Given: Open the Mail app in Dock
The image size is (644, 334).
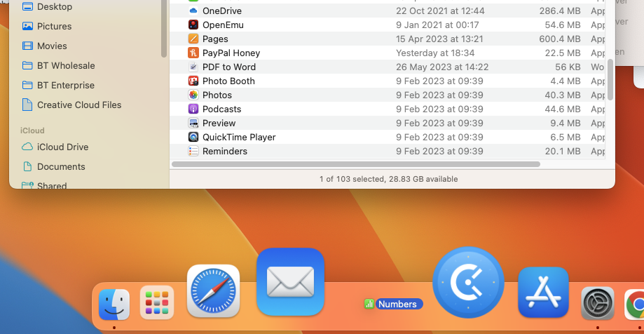Looking at the screenshot, I should (x=290, y=282).
